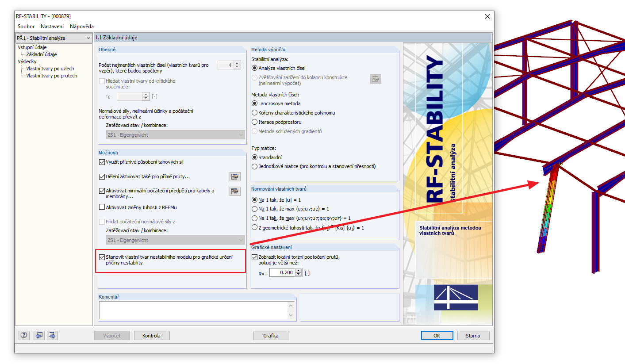Select Z geometrické tuhosti normalization
Viewport: 625px width, 364px height.
pyautogui.click(x=254, y=227)
